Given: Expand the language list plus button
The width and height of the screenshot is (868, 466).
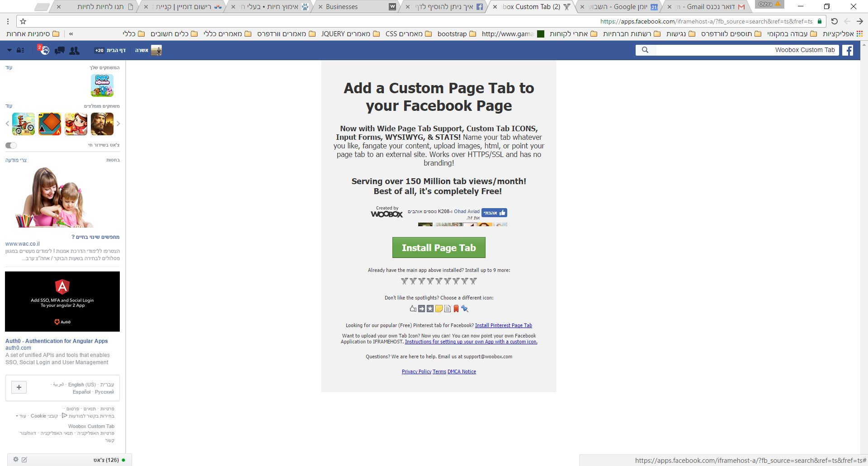Looking at the screenshot, I should point(19,387).
